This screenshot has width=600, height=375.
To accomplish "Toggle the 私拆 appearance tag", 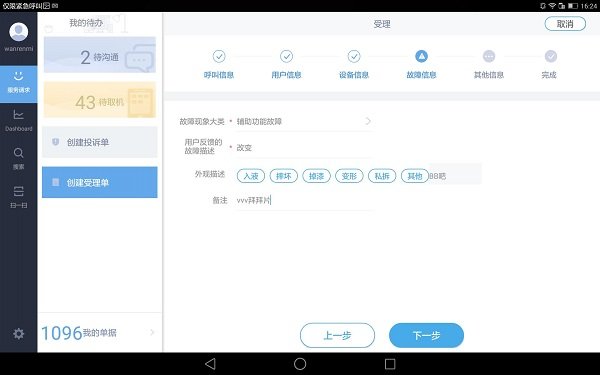I will click(382, 176).
